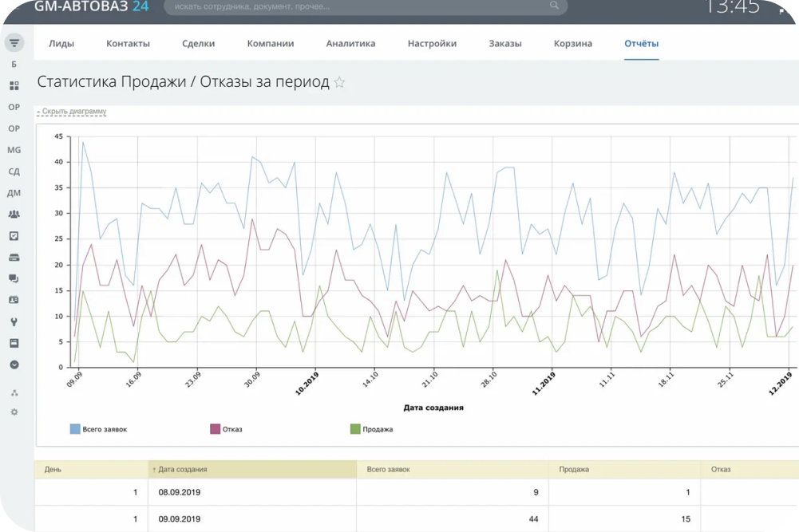This screenshot has height=532, width=799.
Task: Click the search magnifier icon
Action: 555,6
